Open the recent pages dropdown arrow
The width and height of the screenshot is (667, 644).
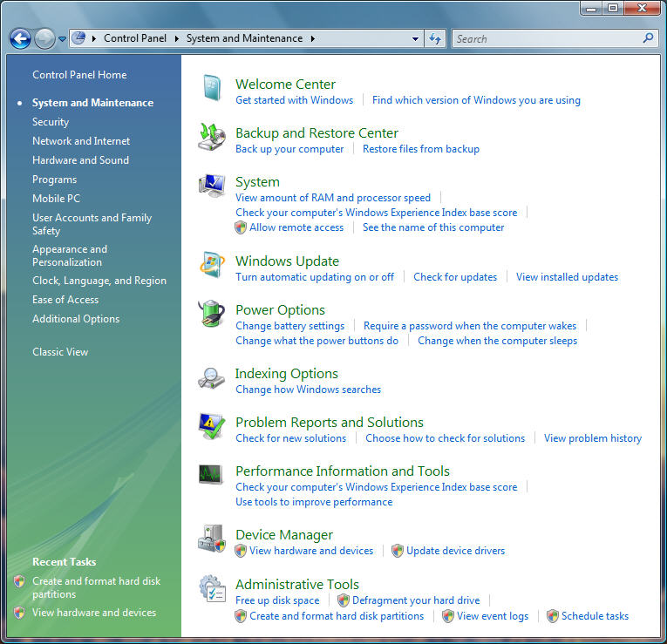[62, 38]
